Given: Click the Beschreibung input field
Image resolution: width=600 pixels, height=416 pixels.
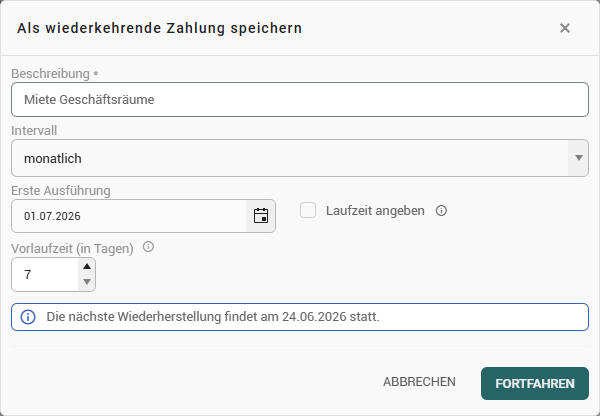Looking at the screenshot, I should 300,100.
